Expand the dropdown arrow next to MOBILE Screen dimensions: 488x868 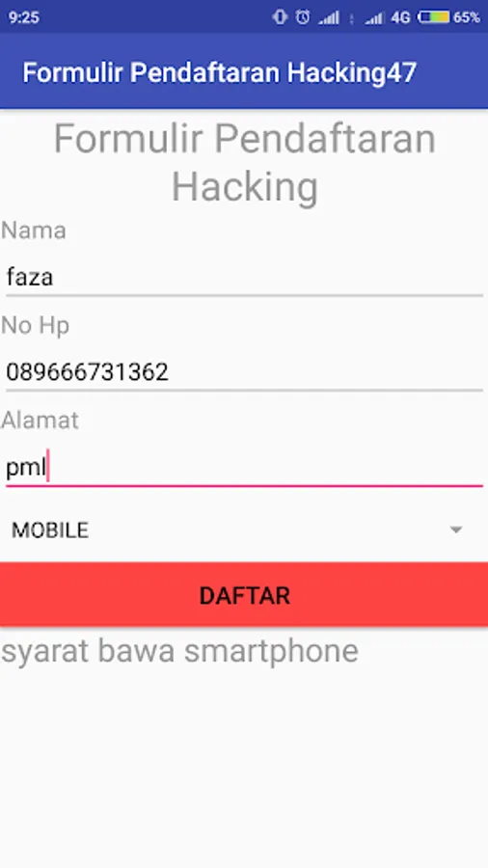click(x=456, y=530)
